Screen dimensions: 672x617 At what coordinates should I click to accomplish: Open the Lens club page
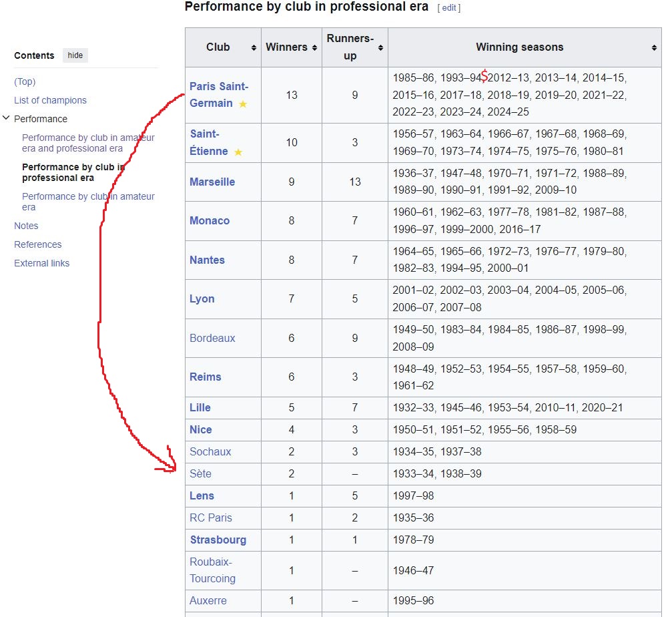(x=202, y=495)
